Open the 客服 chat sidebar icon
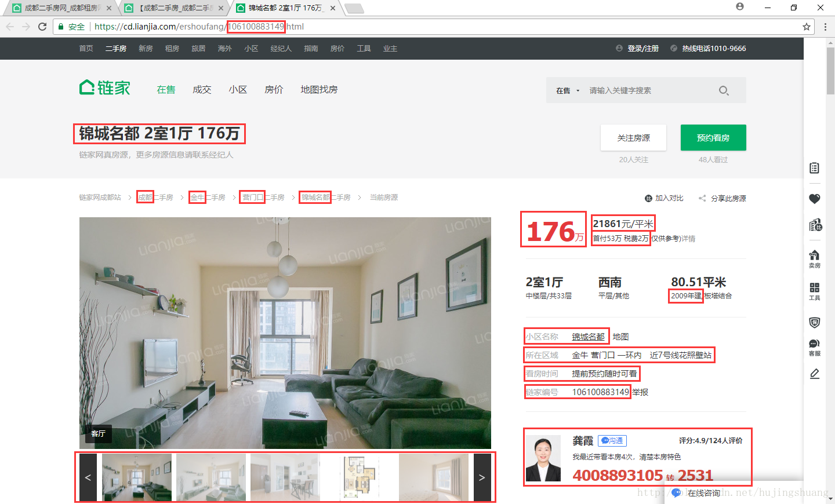This screenshot has width=835, height=504. point(814,348)
